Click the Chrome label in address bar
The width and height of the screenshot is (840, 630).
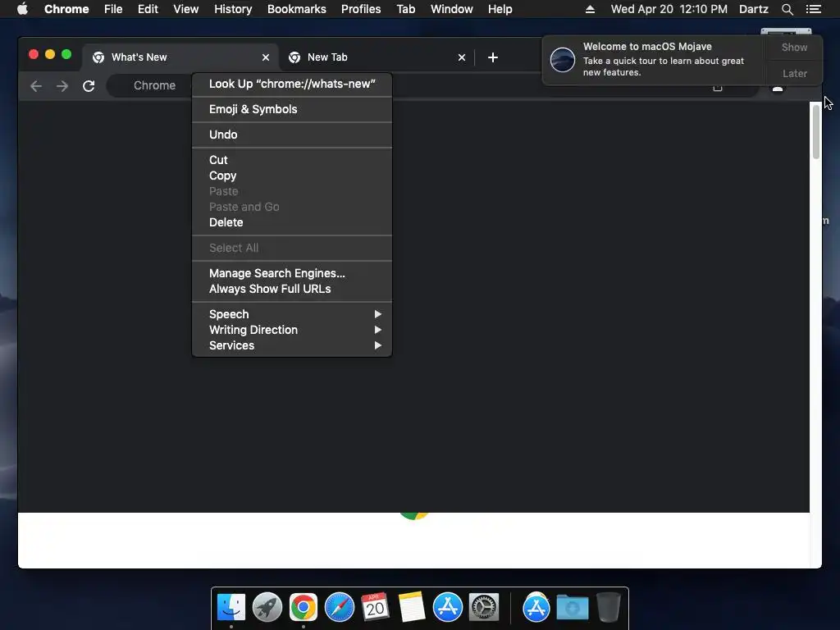coord(154,85)
